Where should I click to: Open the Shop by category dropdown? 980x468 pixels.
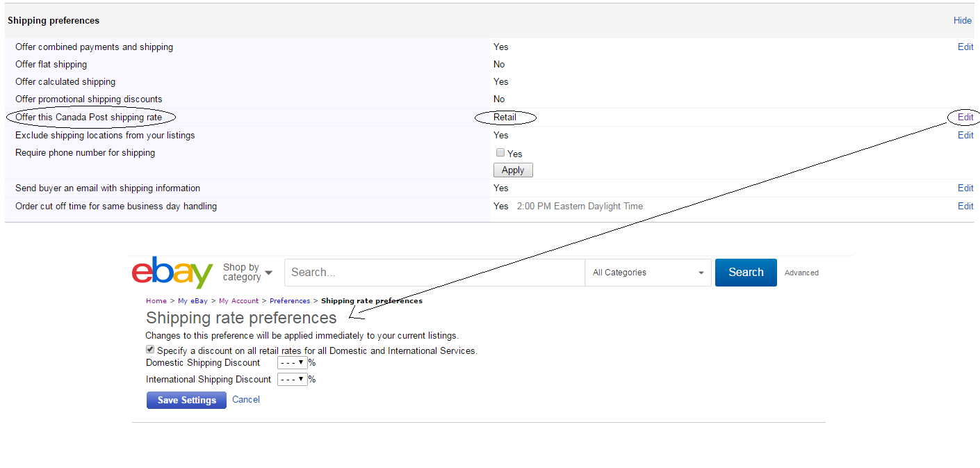(x=247, y=273)
